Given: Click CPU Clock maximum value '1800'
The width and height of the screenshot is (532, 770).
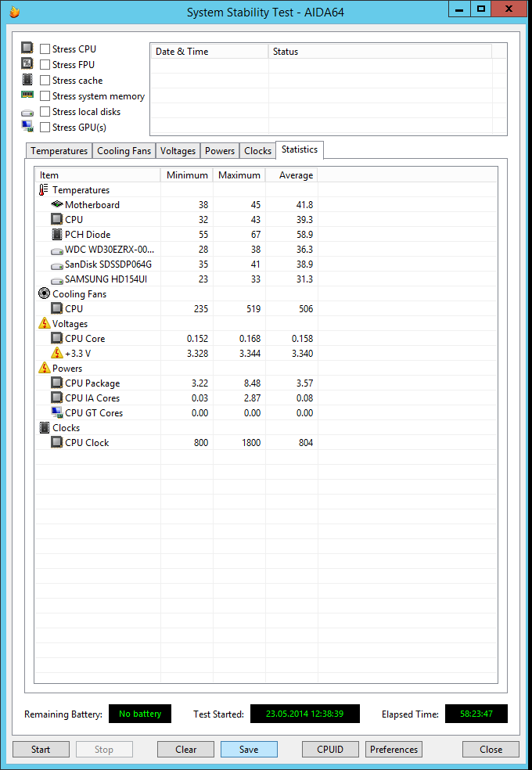Looking at the screenshot, I should (250, 442).
